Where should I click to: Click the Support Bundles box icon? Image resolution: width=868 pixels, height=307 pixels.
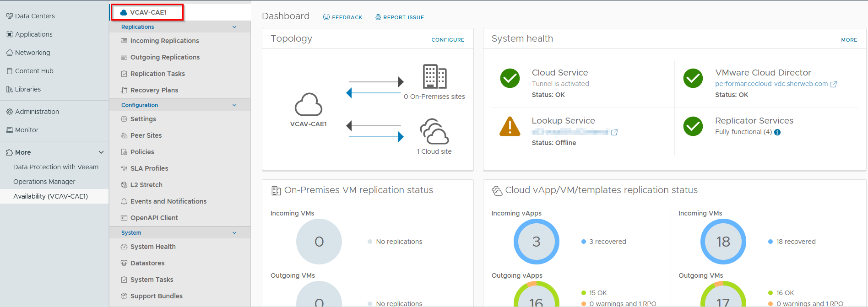click(124, 296)
